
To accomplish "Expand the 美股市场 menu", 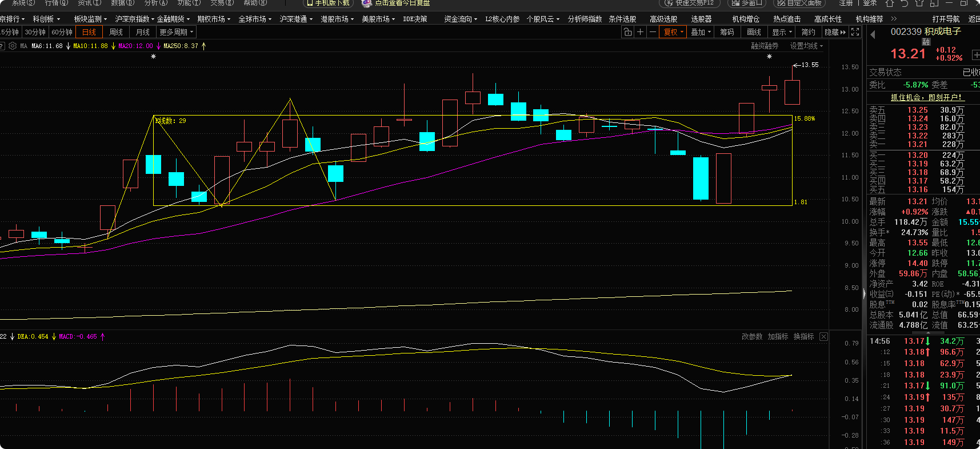I will tap(378, 19).
